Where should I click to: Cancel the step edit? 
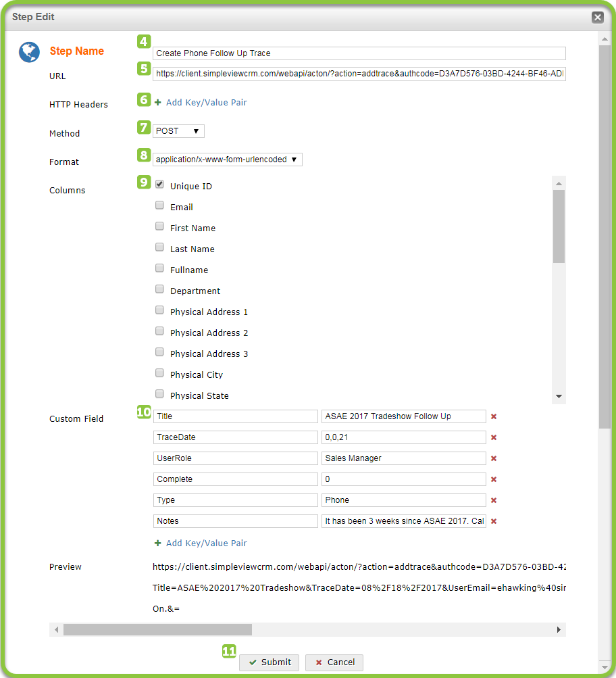pyautogui.click(x=334, y=662)
